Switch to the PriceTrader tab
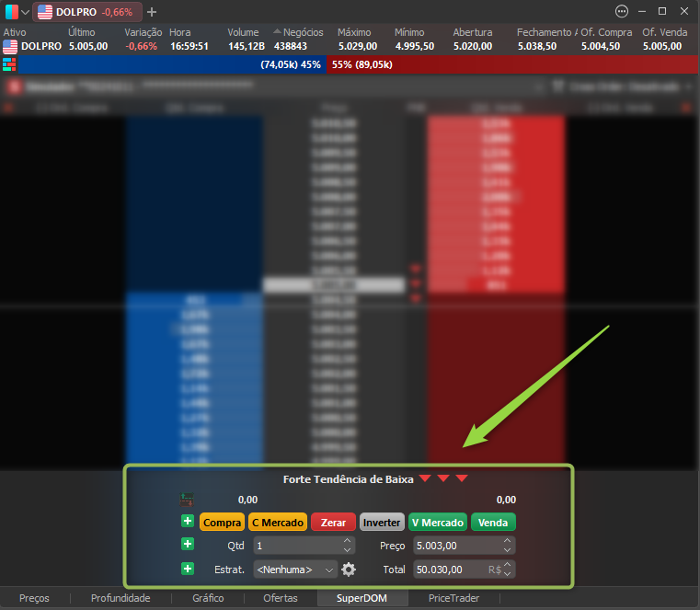Screen dimensions: 700x610 pos(453,598)
